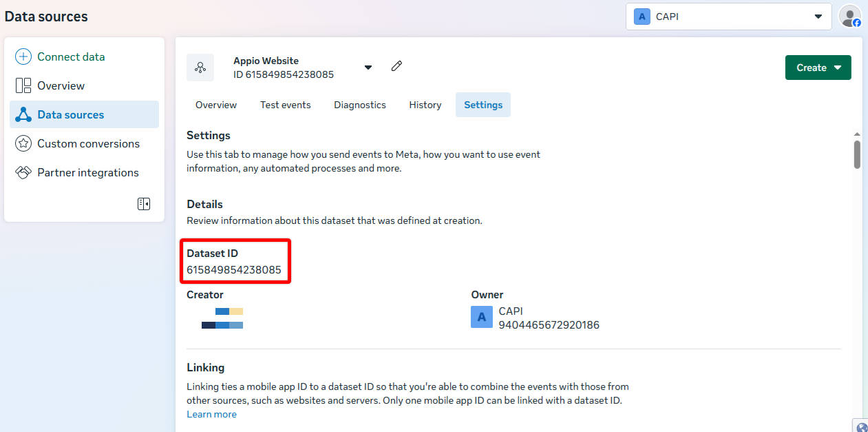Screen dimensions: 868x432
Task: Select the Settings tab
Action: point(483,105)
